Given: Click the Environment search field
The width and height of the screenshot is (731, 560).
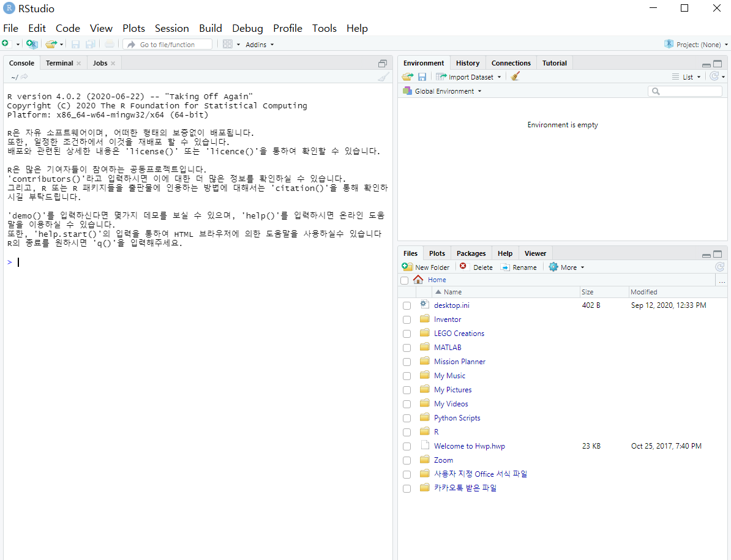Looking at the screenshot, I should click(685, 91).
